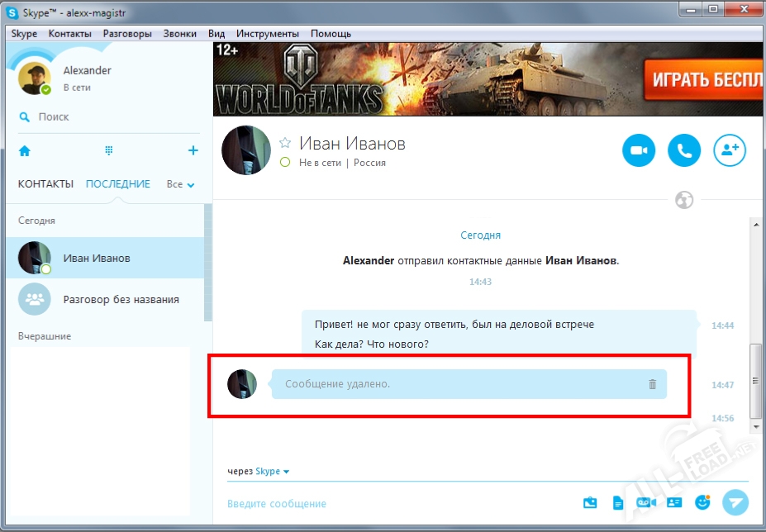The height and width of the screenshot is (532, 766).
Task: Click the trash icon on the deleted message
Action: coord(652,384)
